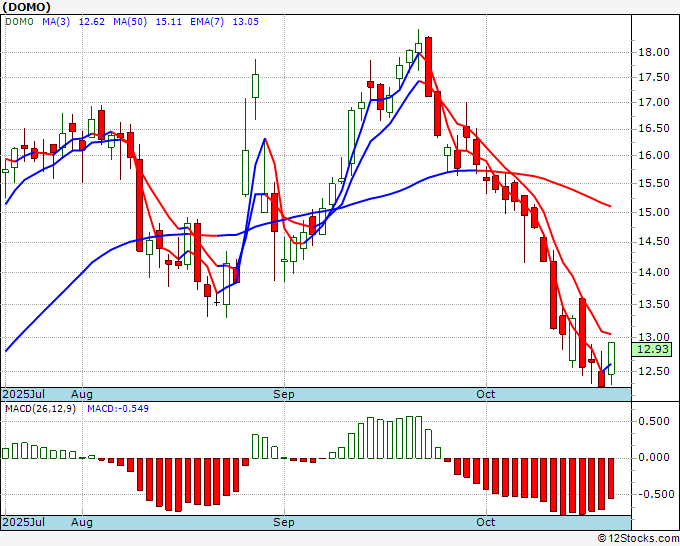Viewport: 680px width, 546px height.
Task: Click the green 12.93 current price tag
Action: [x=652, y=349]
